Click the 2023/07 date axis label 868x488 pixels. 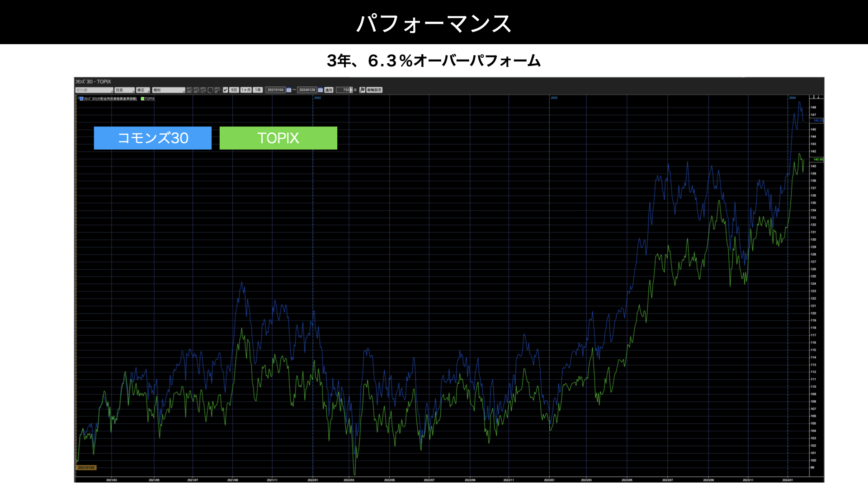[667, 480]
